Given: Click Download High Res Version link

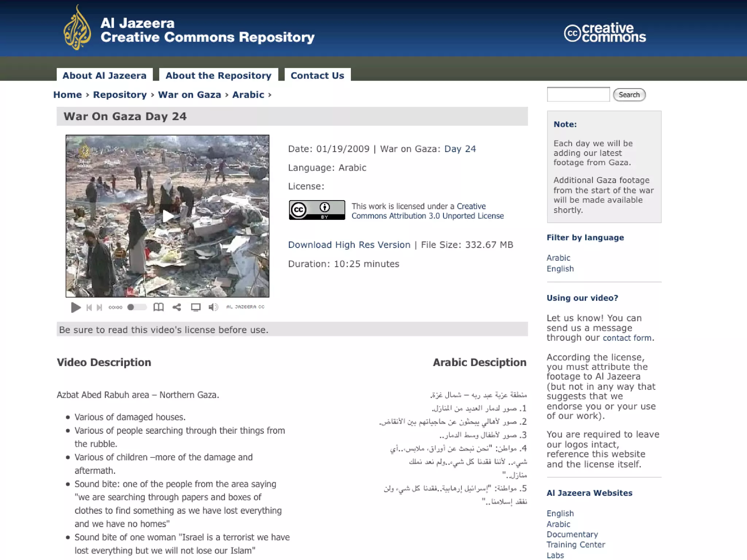Looking at the screenshot, I should [x=349, y=245].
